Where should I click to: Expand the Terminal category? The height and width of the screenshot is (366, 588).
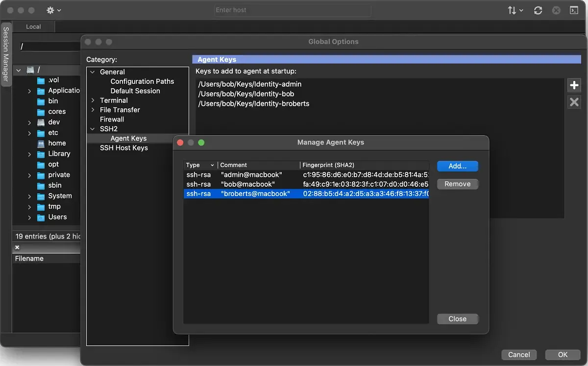coord(93,100)
